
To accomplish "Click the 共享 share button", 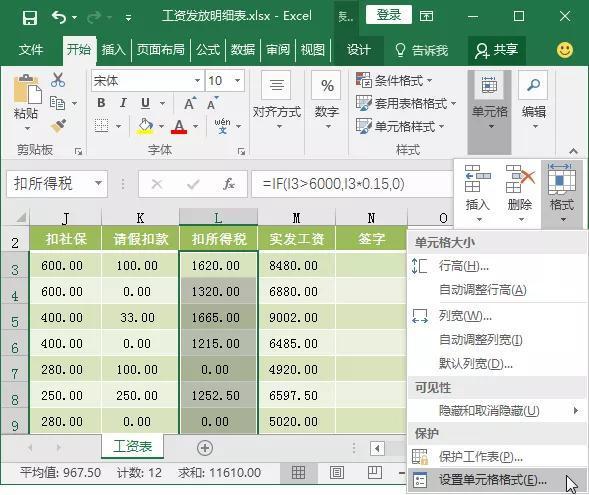I will click(497, 50).
